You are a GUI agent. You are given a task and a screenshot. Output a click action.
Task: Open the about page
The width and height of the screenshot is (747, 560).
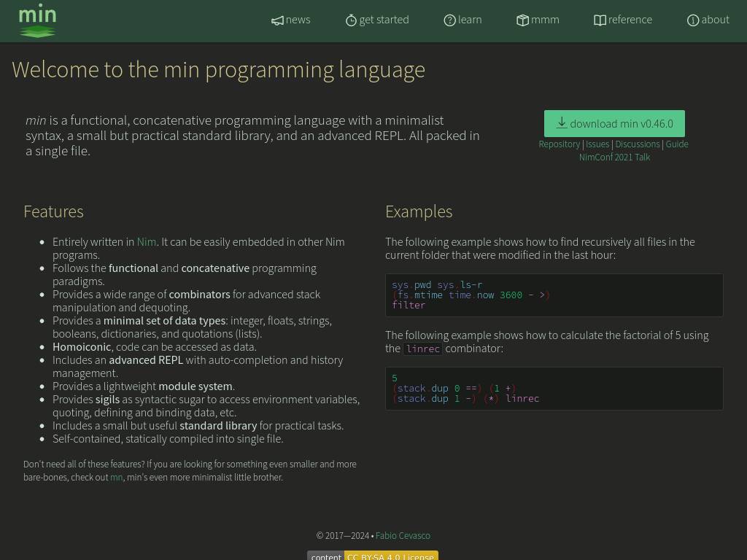[715, 20]
